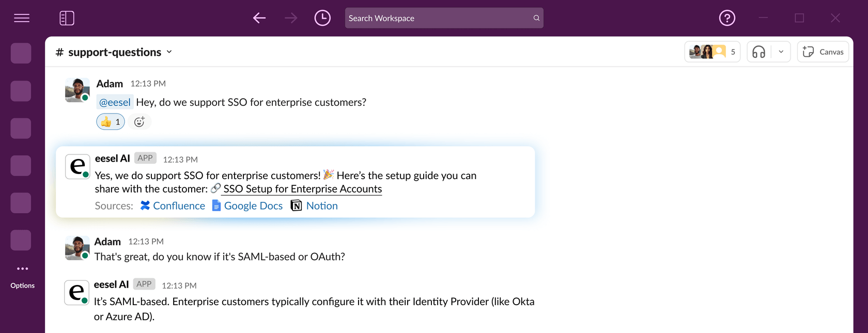868x333 pixels.
Task: Open the history clock icon
Action: pos(322,18)
